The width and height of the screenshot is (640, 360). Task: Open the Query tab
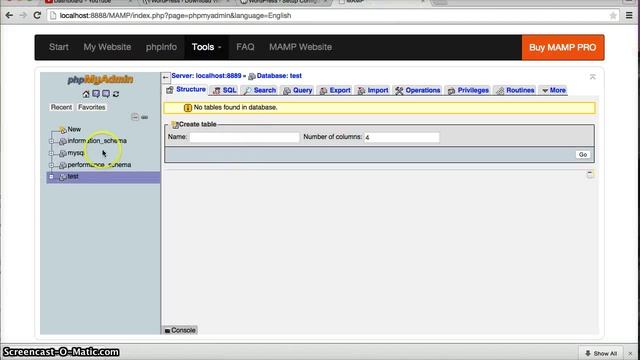click(298, 90)
